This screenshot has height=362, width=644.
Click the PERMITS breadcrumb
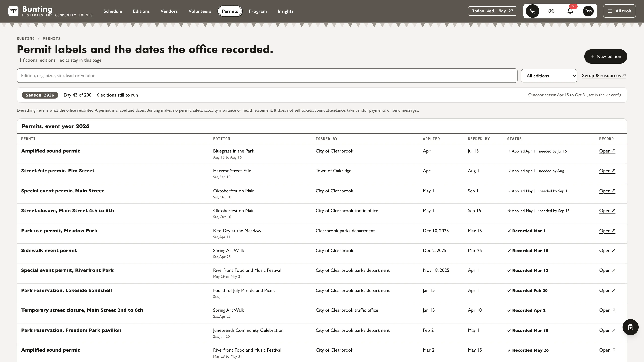pyautogui.click(x=51, y=39)
